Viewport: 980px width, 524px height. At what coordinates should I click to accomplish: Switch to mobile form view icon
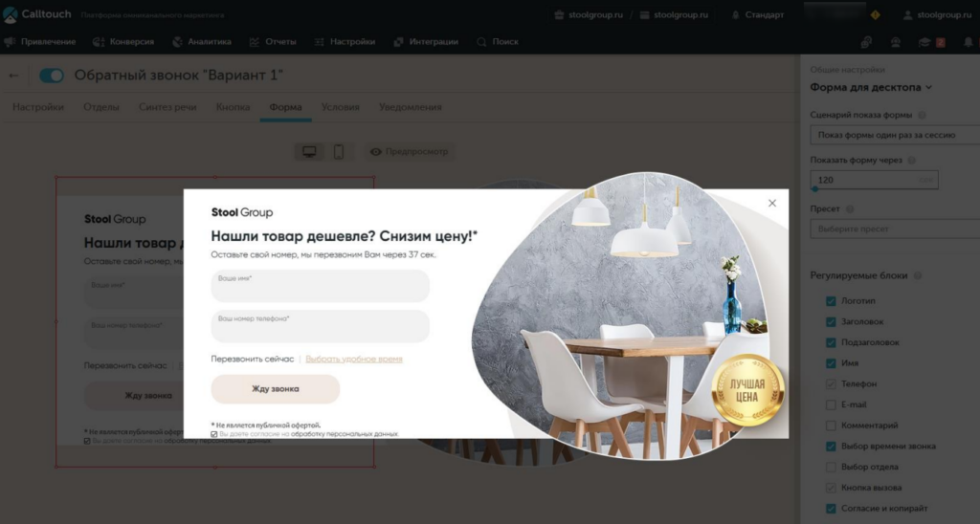point(339,152)
